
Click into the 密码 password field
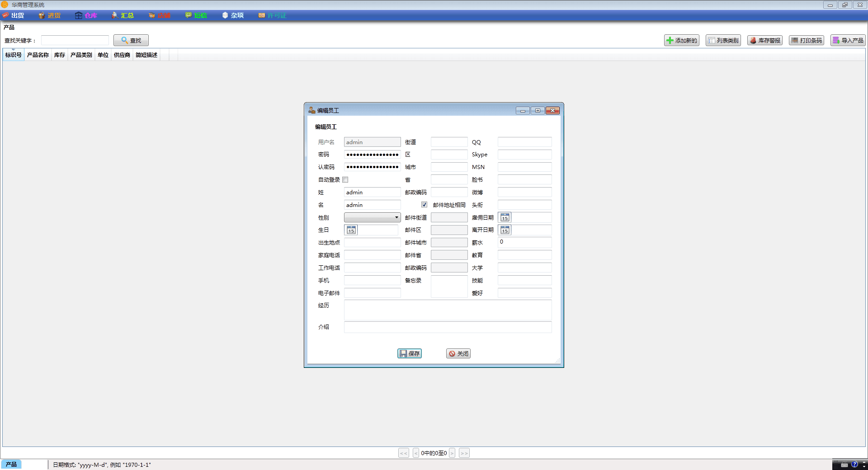373,155
